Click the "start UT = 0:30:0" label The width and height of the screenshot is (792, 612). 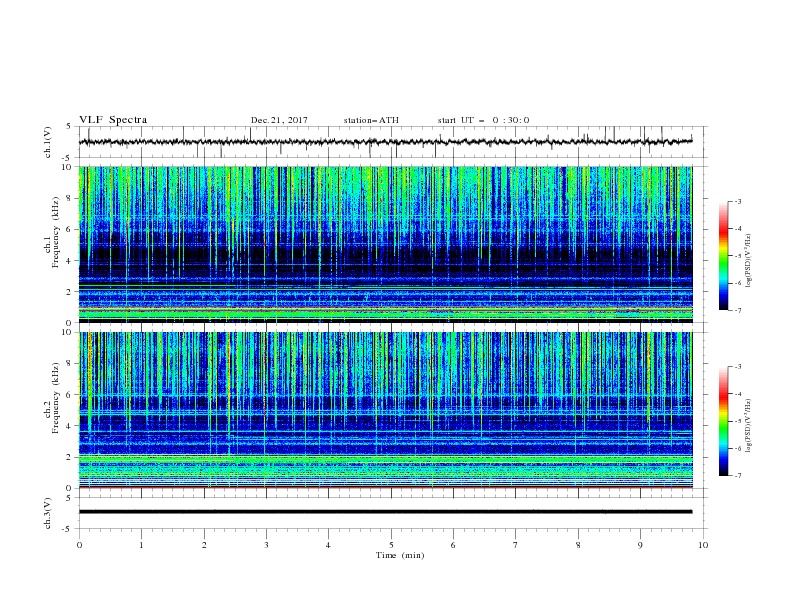[x=483, y=120]
